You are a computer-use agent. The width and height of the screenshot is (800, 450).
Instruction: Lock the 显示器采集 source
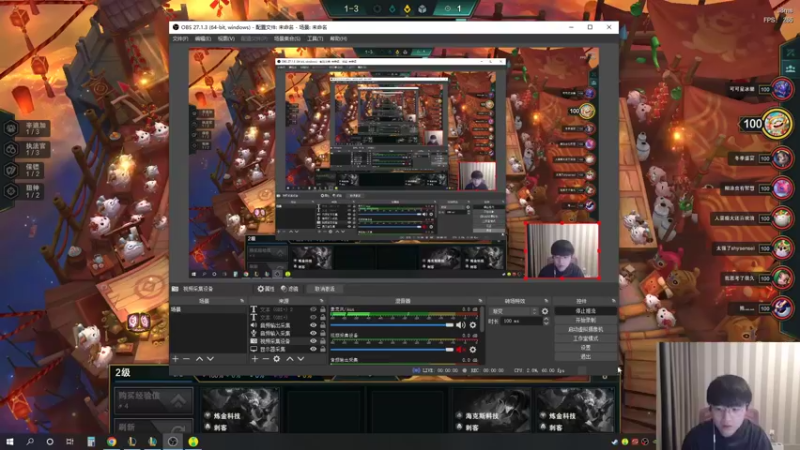tap(322, 349)
